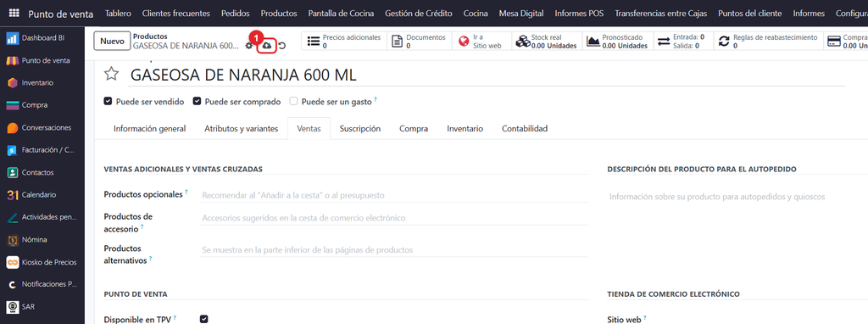Switch to Contabilidad tab
This screenshot has height=324, width=868.
pos(525,128)
